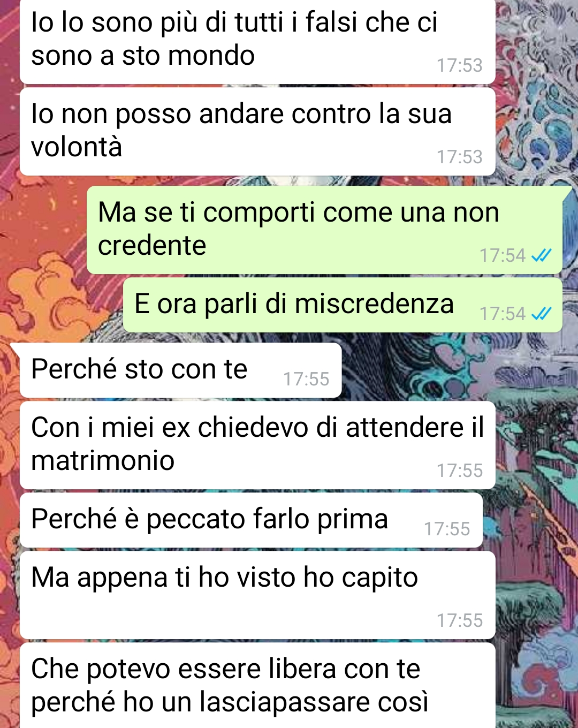Select the sent message 'E ora parli di miscredenza'
The width and height of the screenshot is (578, 728).
[343, 305]
